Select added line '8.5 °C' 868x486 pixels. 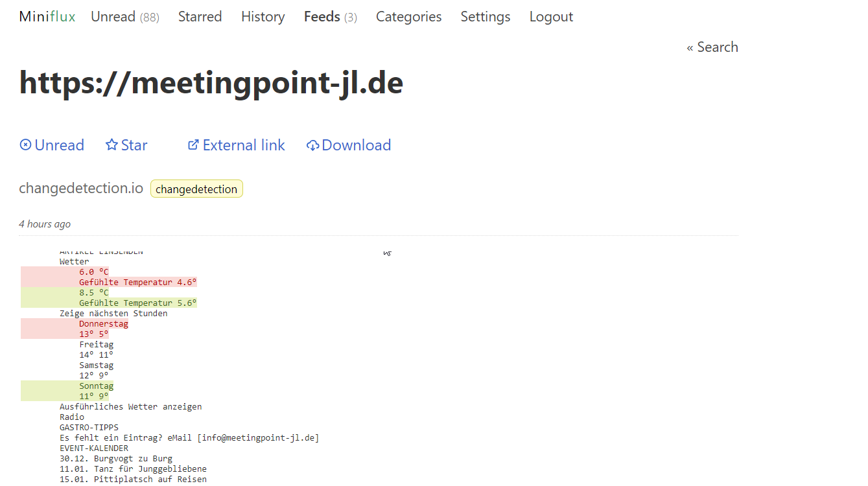pyautogui.click(x=94, y=293)
